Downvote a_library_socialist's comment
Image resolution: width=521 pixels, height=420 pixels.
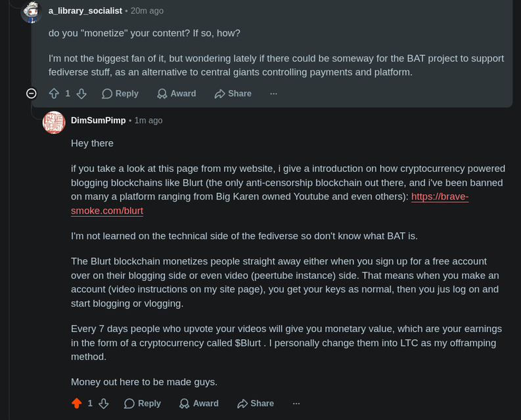click(81, 94)
